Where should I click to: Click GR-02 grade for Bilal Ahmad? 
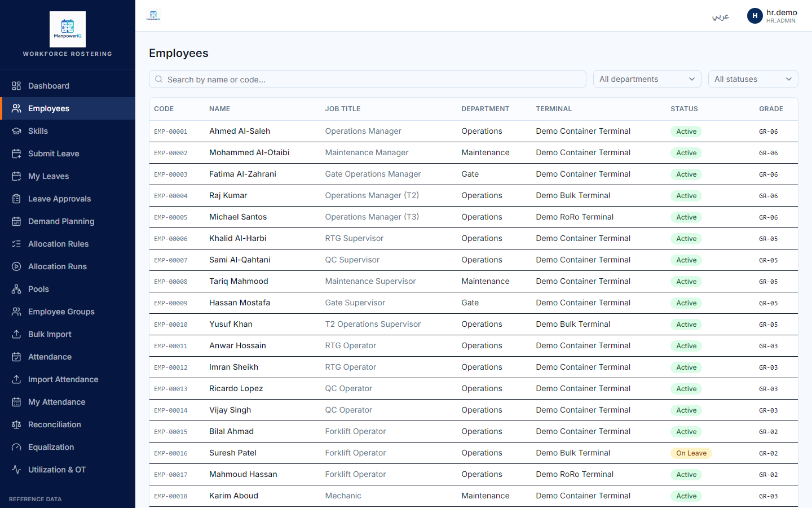(768, 432)
